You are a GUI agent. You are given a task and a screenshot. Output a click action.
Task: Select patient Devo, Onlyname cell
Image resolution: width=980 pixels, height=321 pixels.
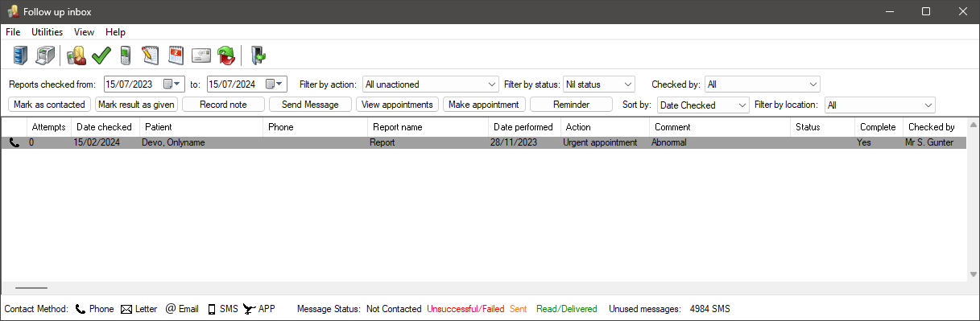pyautogui.click(x=201, y=142)
